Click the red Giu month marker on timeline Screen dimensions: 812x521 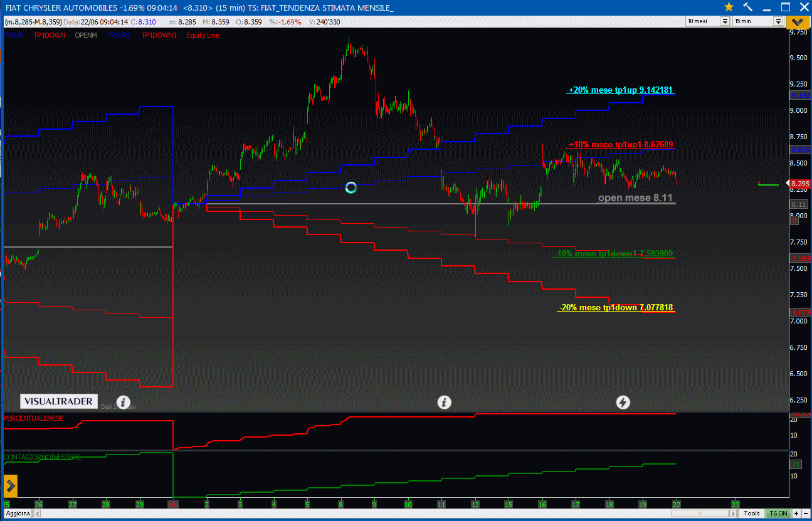coord(172,504)
